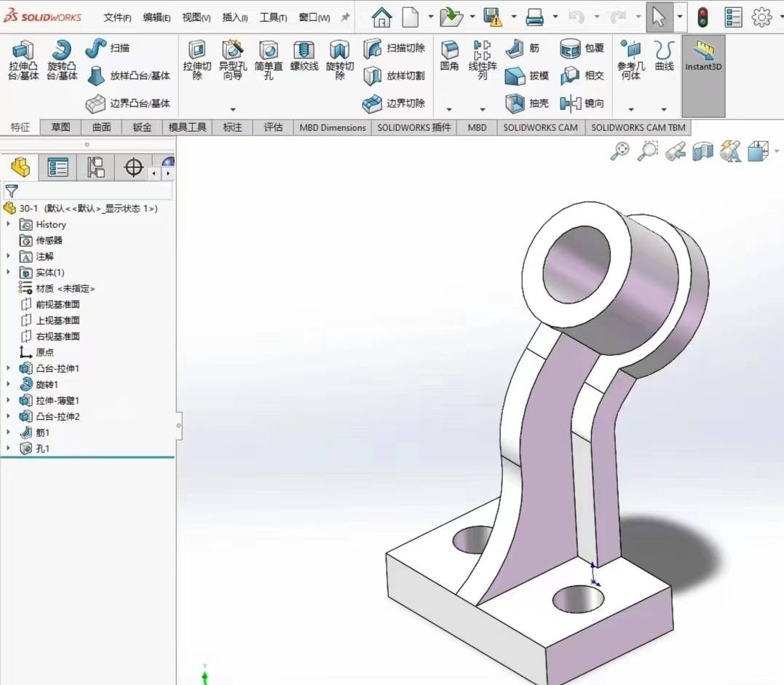Screen dimensions: 784x685
Task: Expand the 凸台-拉伸1 feature in the tree
Action: pos(10,368)
